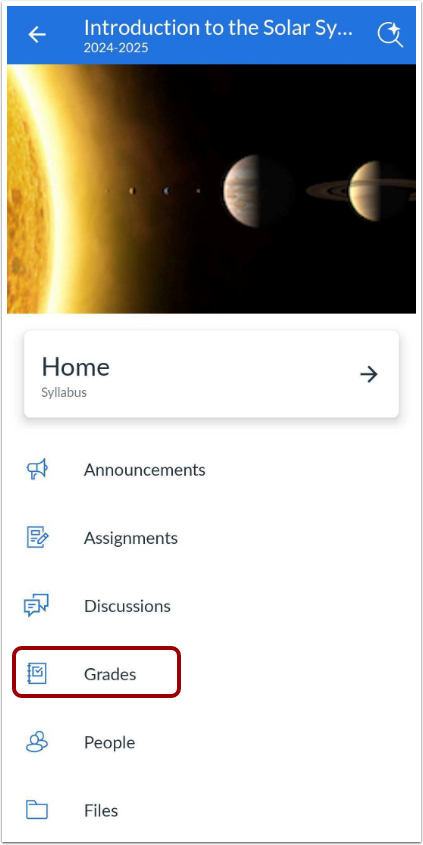Select Assignments from course navigation
This screenshot has width=423, height=845.
(x=211, y=538)
